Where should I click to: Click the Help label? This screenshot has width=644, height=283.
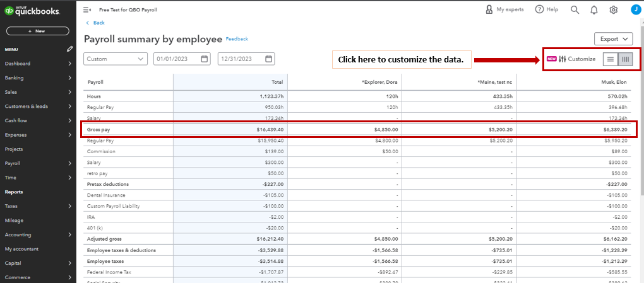552,9
